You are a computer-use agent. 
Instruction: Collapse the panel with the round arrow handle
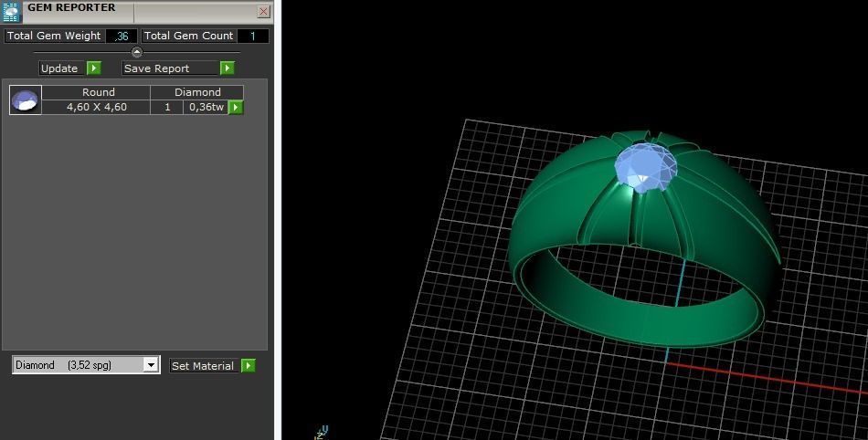(x=137, y=52)
